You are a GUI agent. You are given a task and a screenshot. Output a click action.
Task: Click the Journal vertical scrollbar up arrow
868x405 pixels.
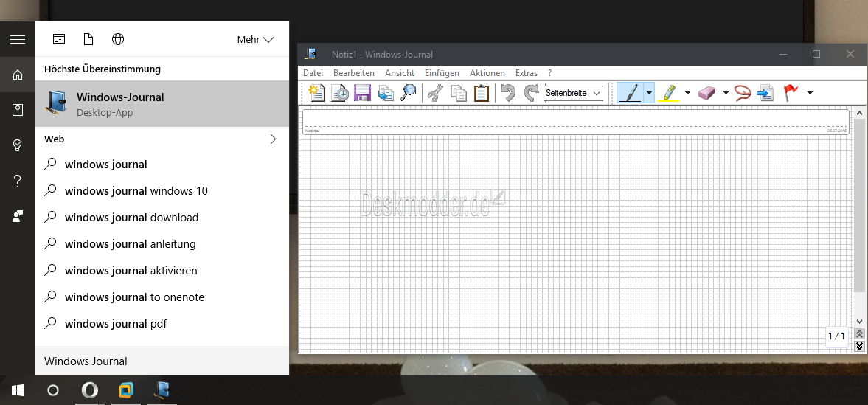pyautogui.click(x=859, y=114)
